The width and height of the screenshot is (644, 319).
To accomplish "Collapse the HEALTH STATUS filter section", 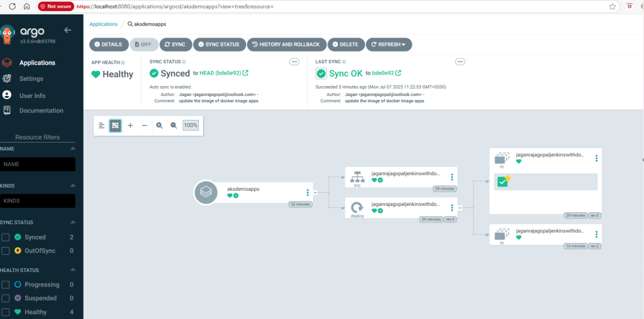I will (x=73, y=270).
